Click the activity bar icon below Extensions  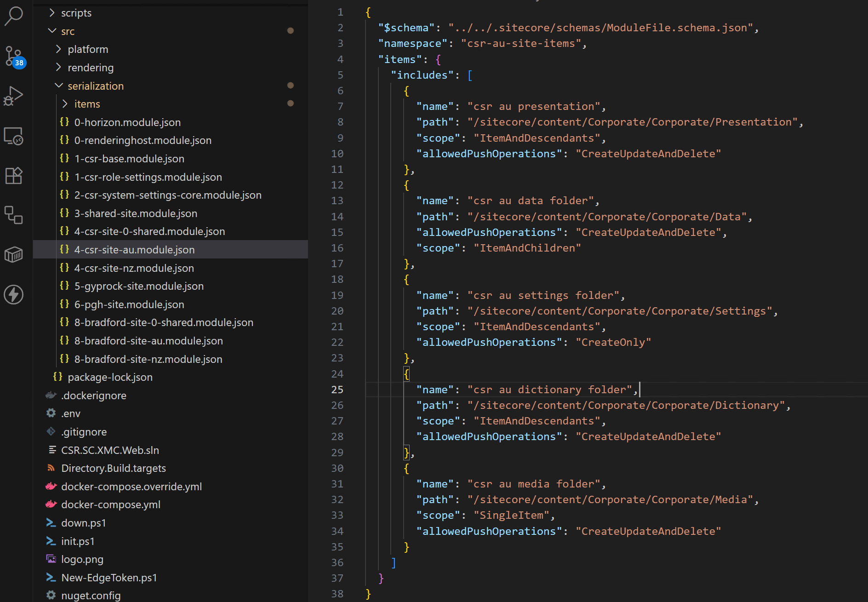click(14, 215)
